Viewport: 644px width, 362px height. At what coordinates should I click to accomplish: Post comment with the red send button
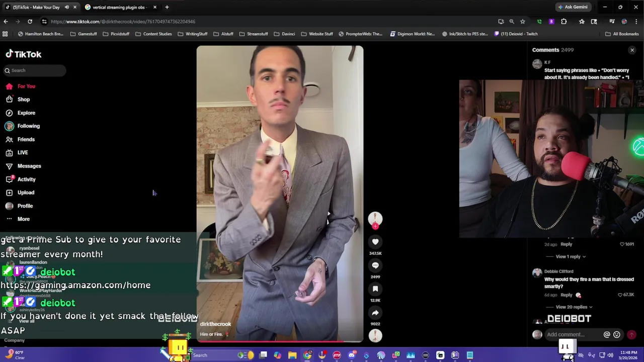click(x=631, y=335)
